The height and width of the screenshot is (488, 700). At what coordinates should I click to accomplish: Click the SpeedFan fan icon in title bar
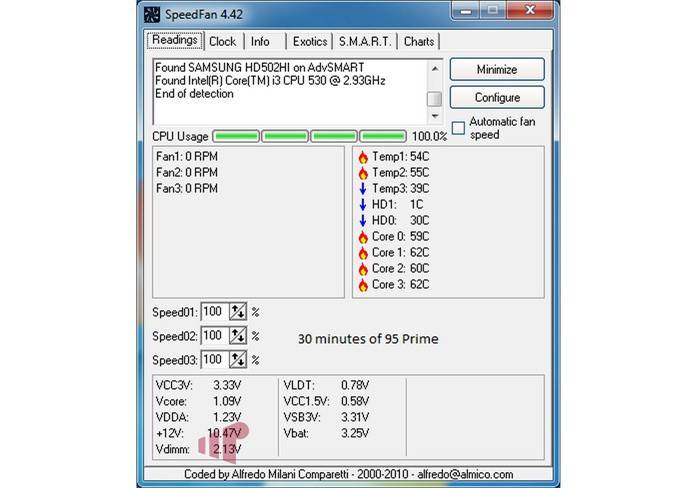[x=152, y=14]
